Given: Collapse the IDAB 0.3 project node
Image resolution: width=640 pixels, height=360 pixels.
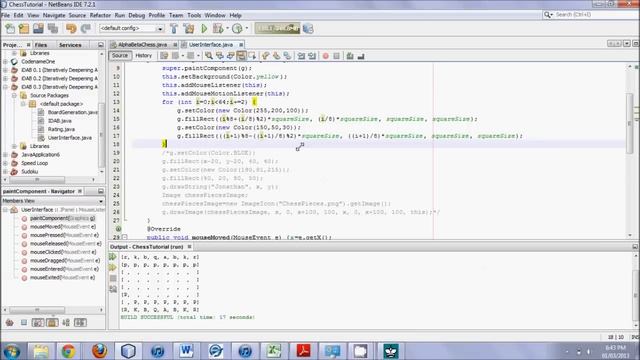Looking at the screenshot, I should point(5,87).
